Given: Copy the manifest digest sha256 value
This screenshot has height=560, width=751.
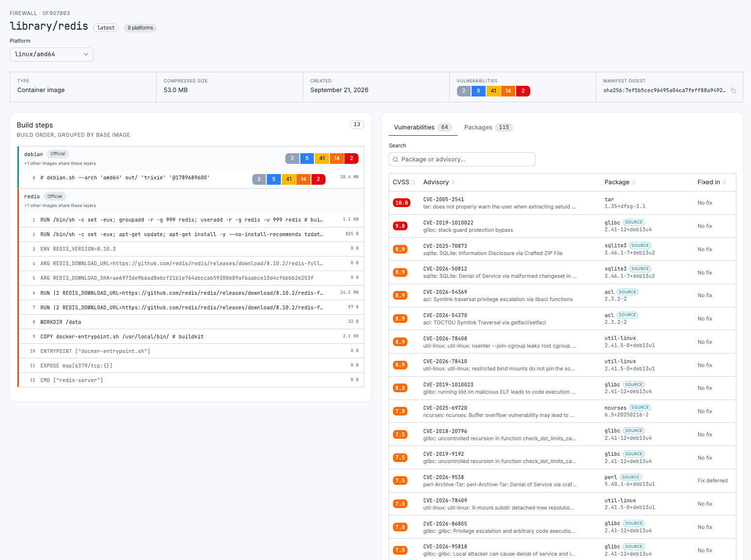Looking at the screenshot, I should [733, 91].
